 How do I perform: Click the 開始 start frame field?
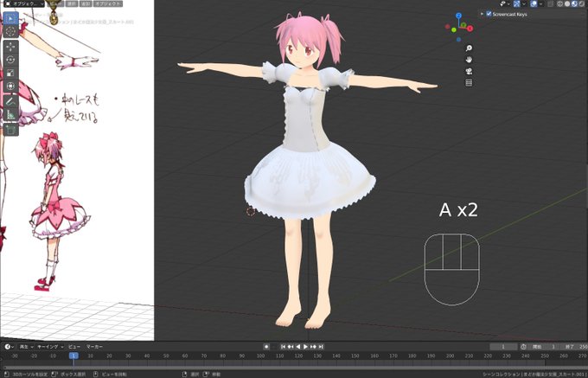[x=544, y=347]
